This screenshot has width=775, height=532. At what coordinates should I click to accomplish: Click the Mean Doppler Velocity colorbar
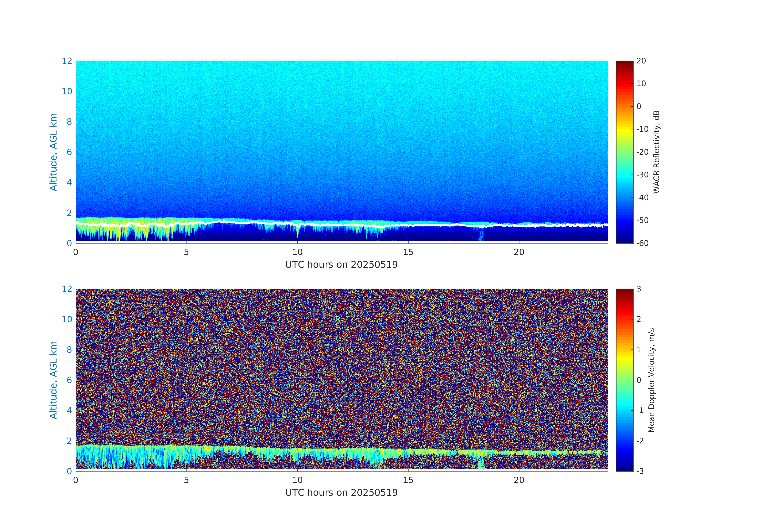(x=624, y=380)
